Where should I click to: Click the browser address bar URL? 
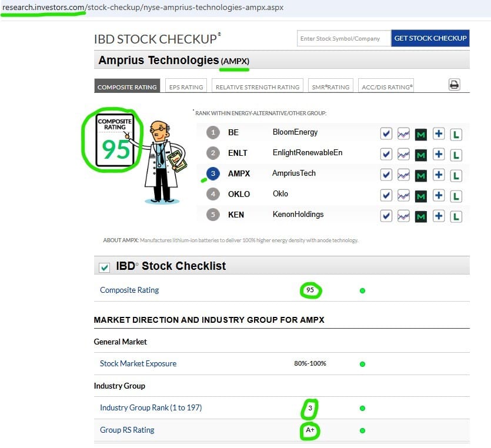pyautogui.click(x=142, y=7)
